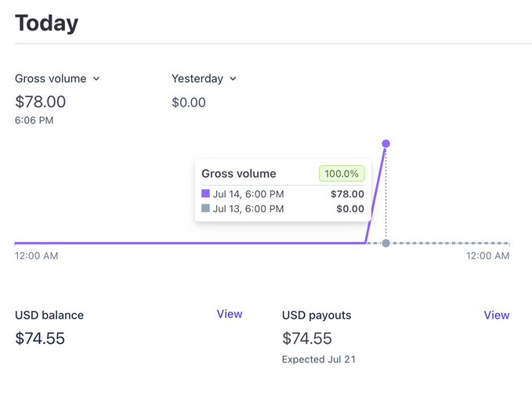
Task: Click the Today heading
Action: [46, 23]
